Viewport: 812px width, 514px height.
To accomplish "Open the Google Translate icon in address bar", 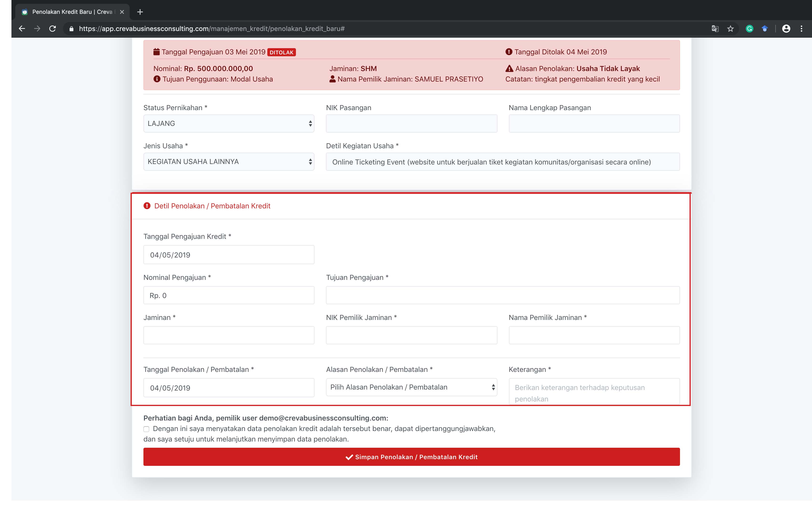I will pos(715,29).
